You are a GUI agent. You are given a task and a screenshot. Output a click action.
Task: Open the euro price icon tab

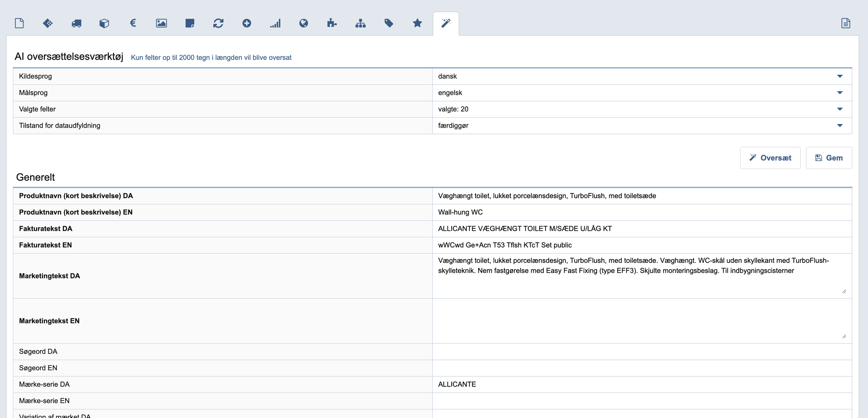[x=133, y=23]
